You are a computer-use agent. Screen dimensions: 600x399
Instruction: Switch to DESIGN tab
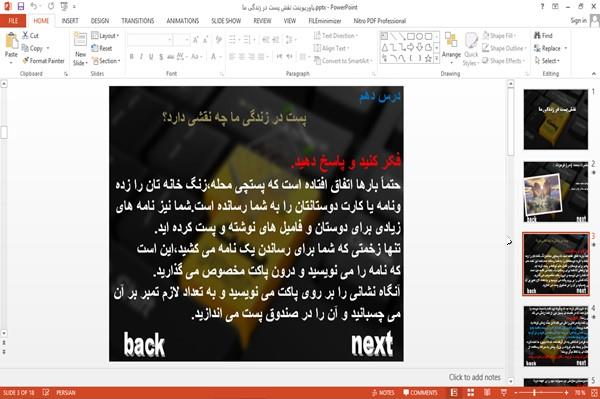pos(100,21)
